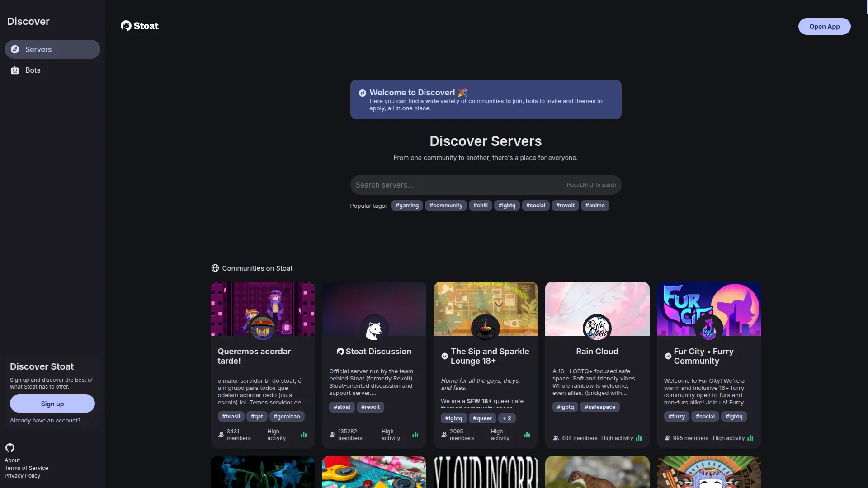Click the blue flowers server thumbnail
The width and height of the screenshot is (868, 488).
(262, 472)
